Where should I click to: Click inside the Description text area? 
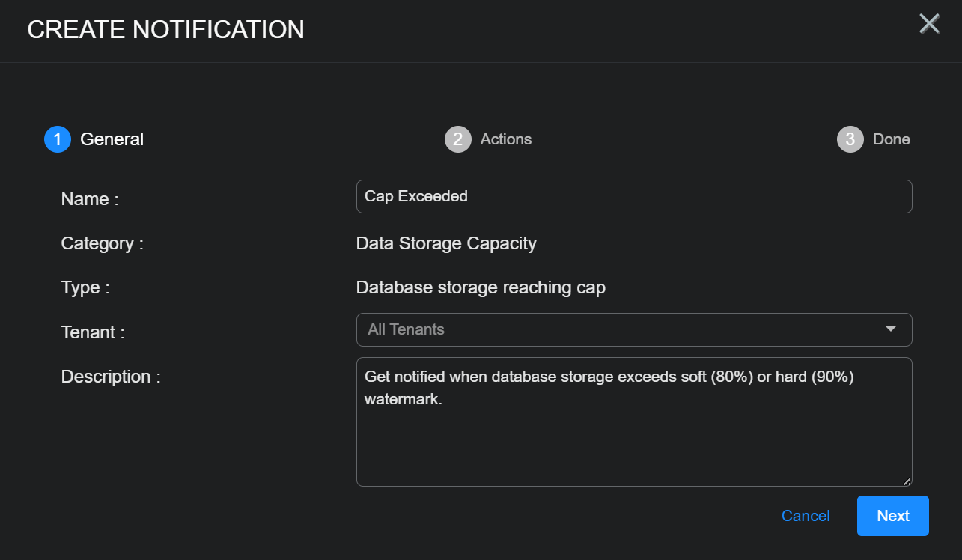click(x=633, y=434)
